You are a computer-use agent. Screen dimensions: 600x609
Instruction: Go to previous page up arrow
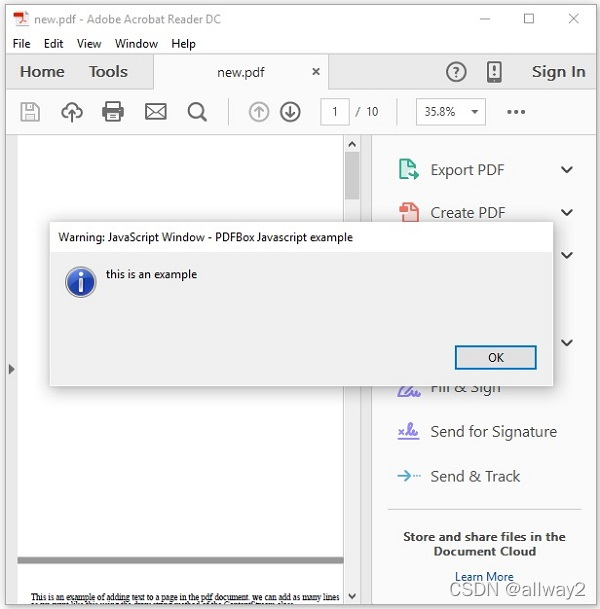click(x=259, y=112)
